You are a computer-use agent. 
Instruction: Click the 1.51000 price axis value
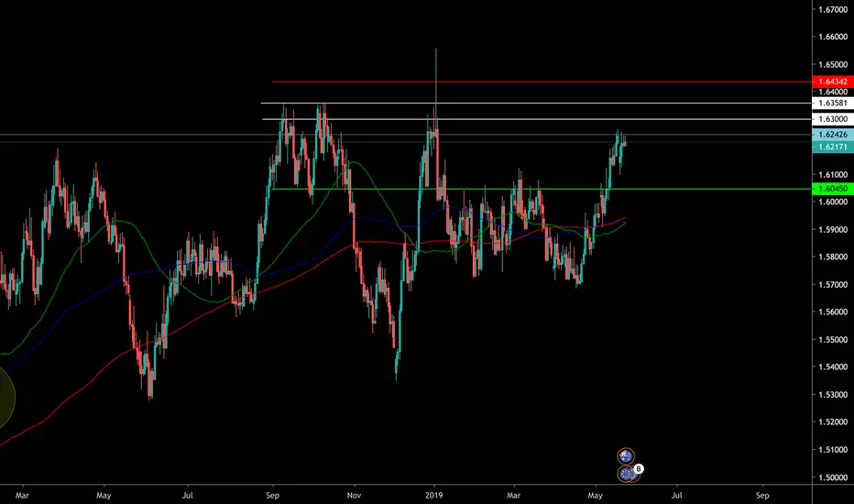[833, 450]
